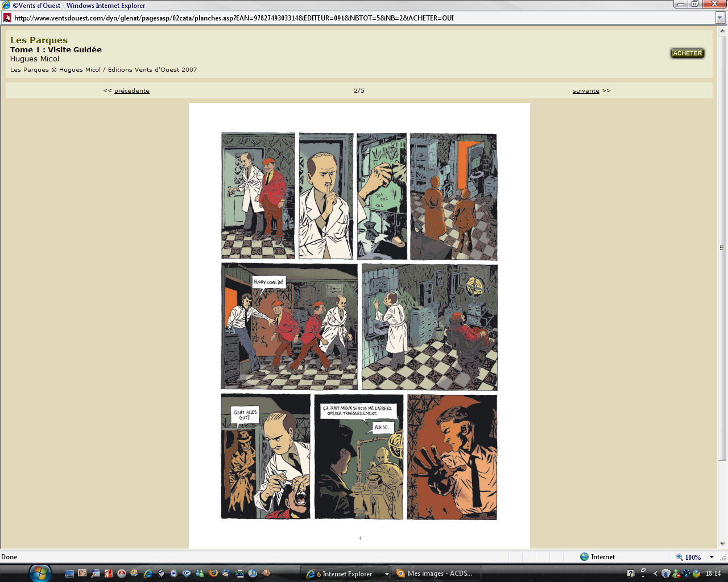Click the Windows Start orb
The image size is (728, 582).
(39, 573)
